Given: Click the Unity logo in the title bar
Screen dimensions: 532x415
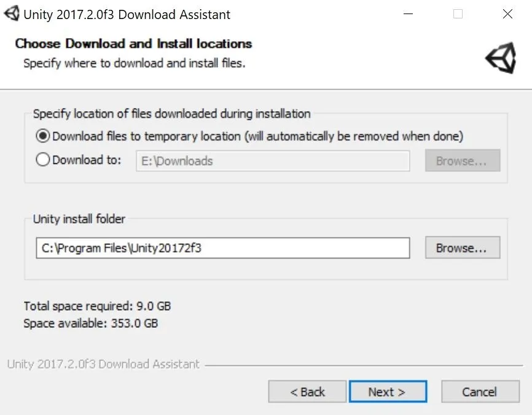Looking at the screenshot, I should click(x=12, y=14).
